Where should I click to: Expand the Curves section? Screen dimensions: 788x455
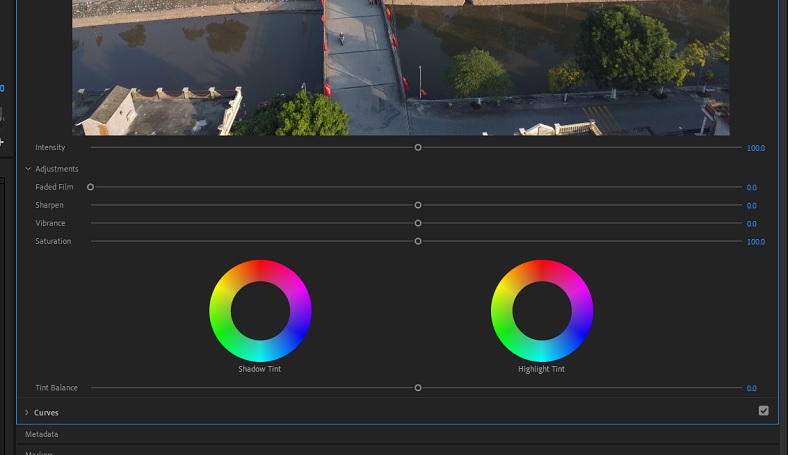click(x=27, y=412)
